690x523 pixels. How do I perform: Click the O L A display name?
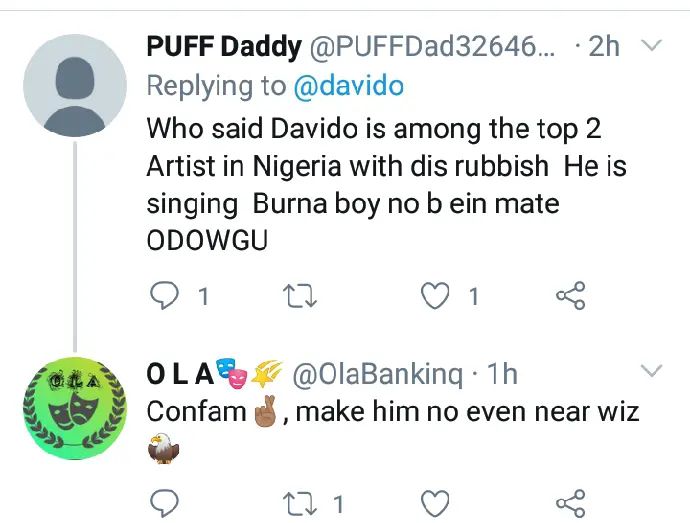click(x=180, y=375)
